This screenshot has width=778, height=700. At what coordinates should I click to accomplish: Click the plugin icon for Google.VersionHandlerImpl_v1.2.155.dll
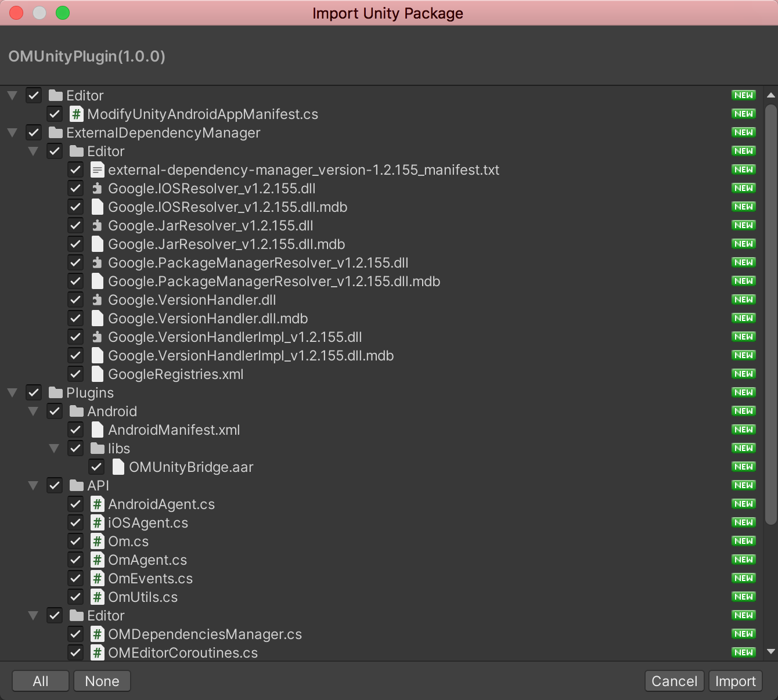pos(98,337)
